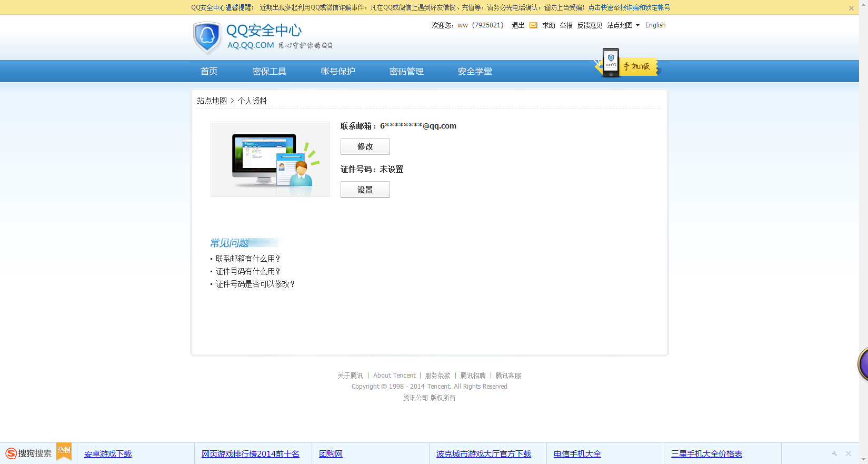Close the bottom Sogou search bar
Screen dimensions: 868x464
849,453
